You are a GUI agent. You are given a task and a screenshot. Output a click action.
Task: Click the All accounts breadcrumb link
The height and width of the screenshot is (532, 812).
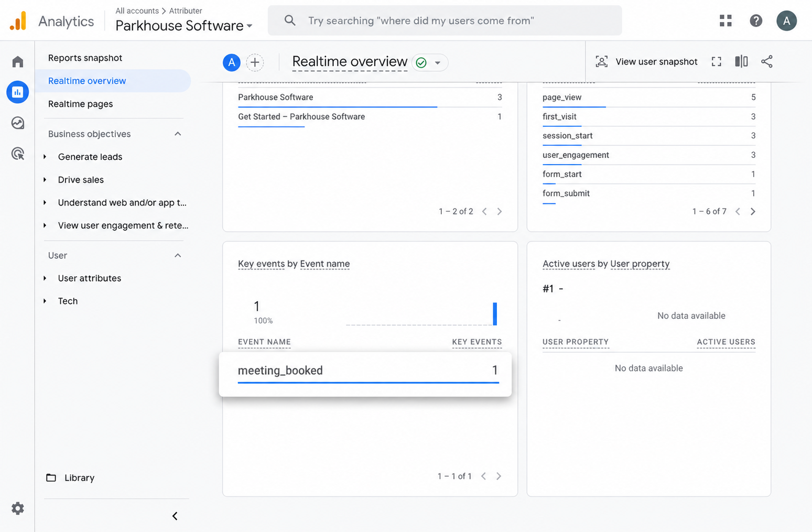coord(137,10)
